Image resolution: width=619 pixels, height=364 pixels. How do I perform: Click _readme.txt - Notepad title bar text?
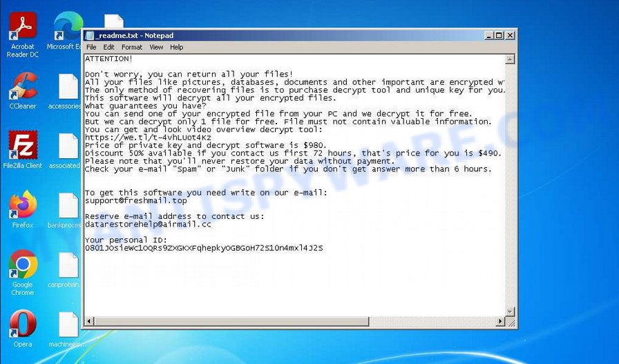(x=135, y=35)
